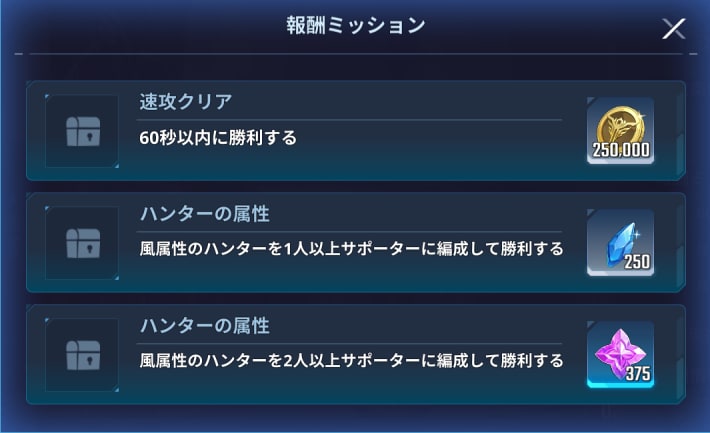Tap the 250,000 amount on the gold reward
Image resolution: width=710 pixels, height=433 pixels.
click(x=622, y=152)
